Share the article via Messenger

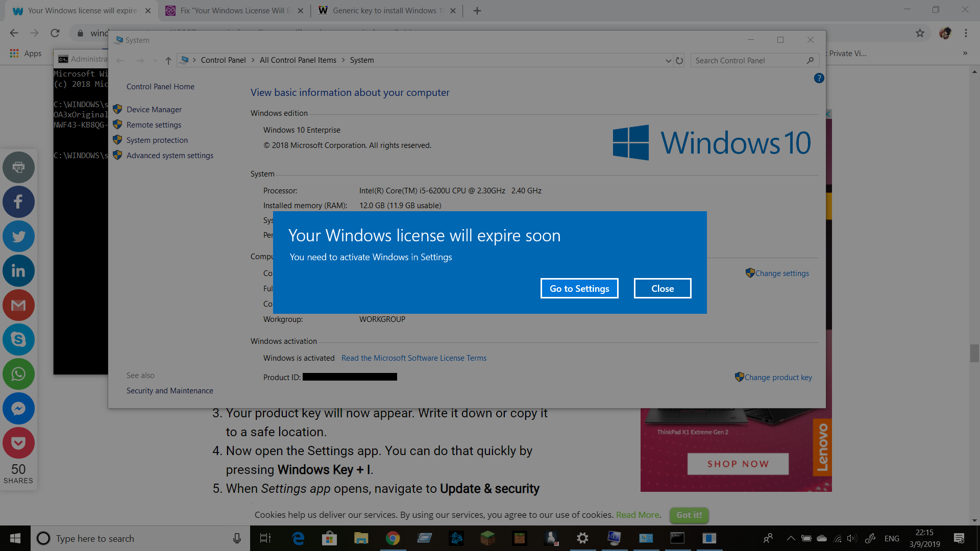click(18, 408)
